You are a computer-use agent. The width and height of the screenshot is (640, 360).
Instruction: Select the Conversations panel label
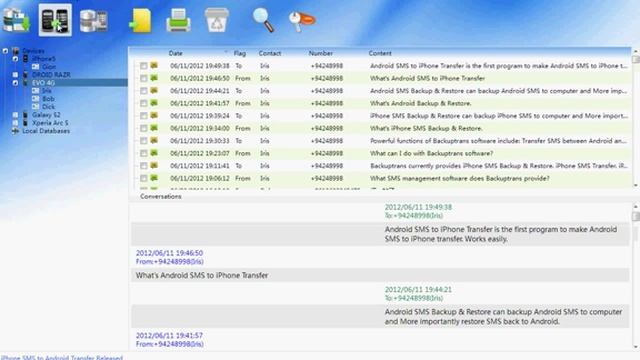(161, 196)
